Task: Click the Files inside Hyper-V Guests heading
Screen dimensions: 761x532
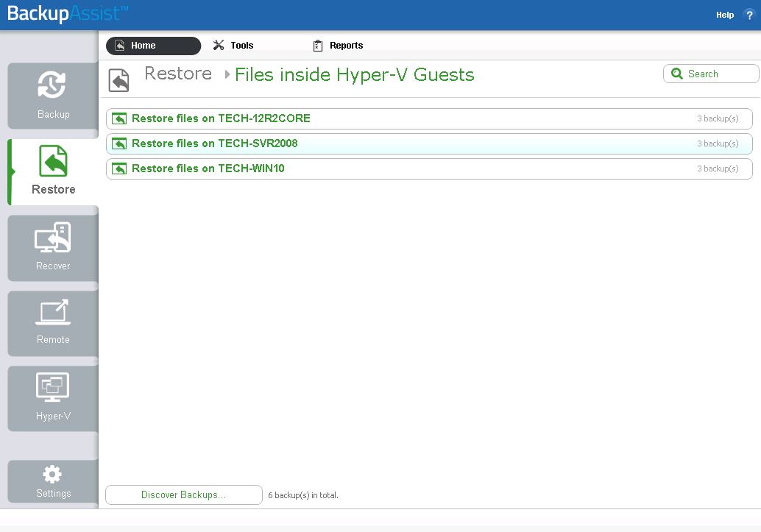Action: click(355, 75)
